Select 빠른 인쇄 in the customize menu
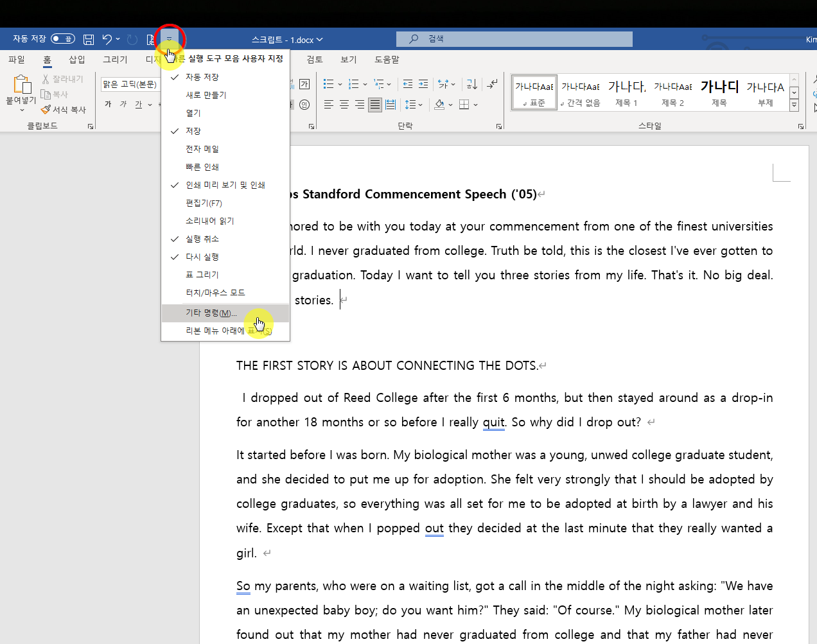817x644 pixels. [x=225, y=167]
